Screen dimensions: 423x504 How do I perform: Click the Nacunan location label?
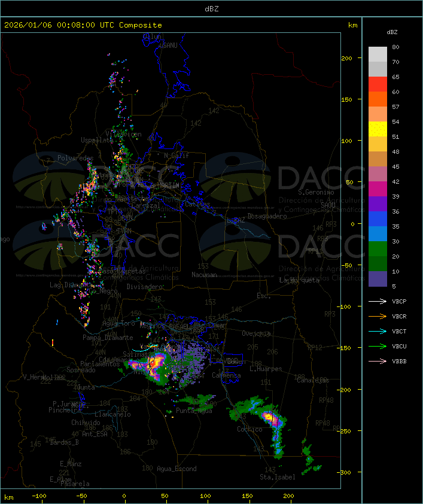(x=204, y=275)
